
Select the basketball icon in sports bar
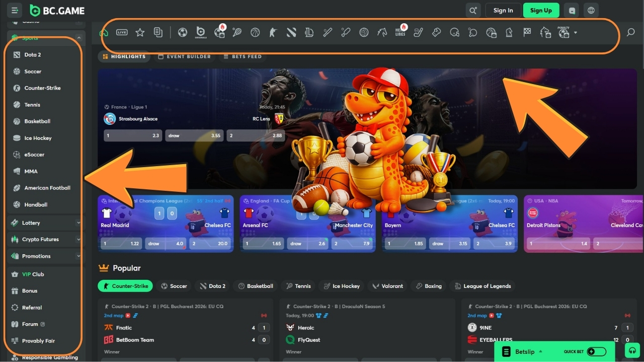(x=255, y=33)
